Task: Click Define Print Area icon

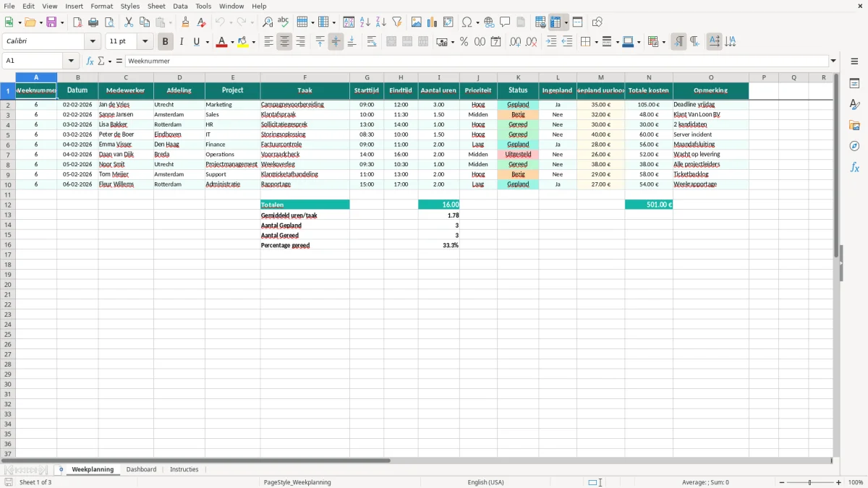Action: tap(540, 22)
